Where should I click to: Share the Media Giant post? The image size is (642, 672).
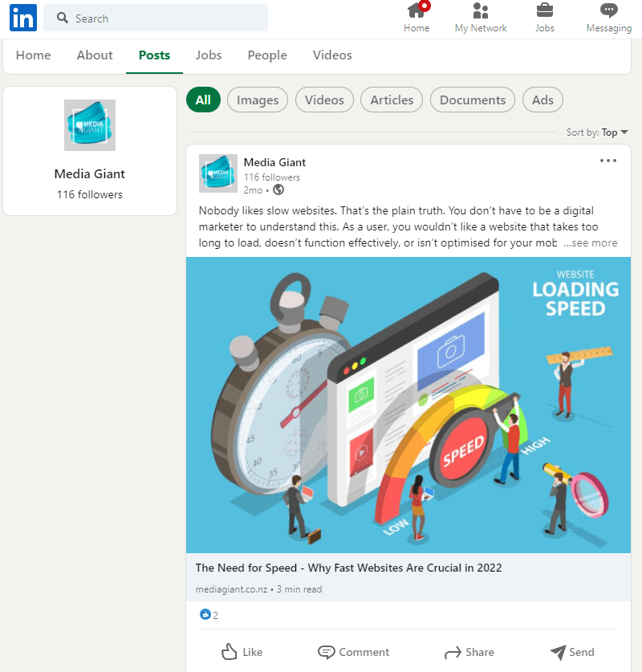(469, 652)
